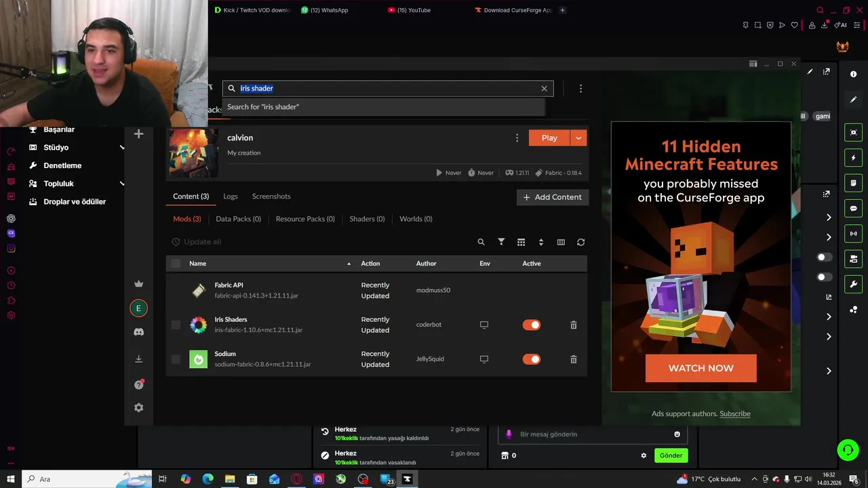Open CurseForge help question-mark icon
This screenshot has width=868, height=488.
click(138, 384)
